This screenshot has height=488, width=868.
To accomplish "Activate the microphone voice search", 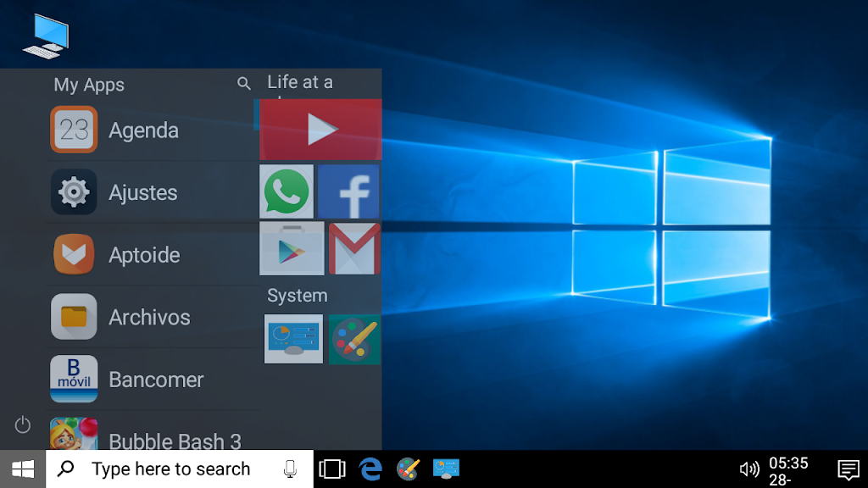I will point(290,469).
